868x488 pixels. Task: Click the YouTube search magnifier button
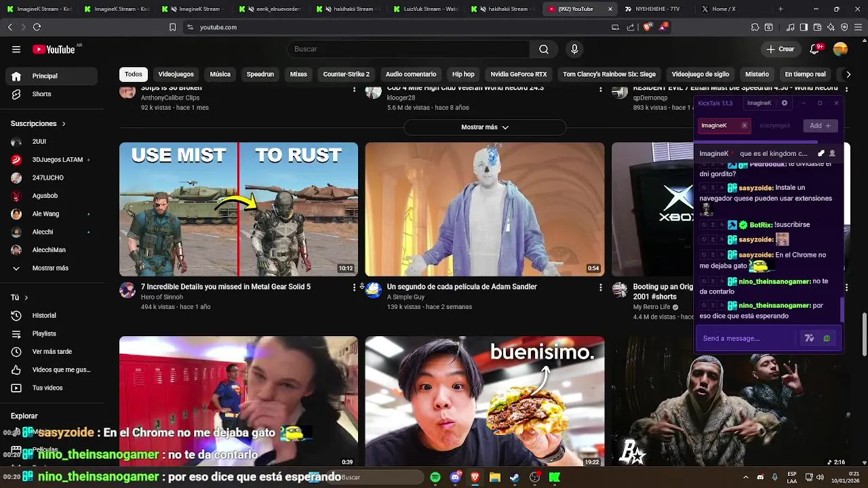point(544,49)
